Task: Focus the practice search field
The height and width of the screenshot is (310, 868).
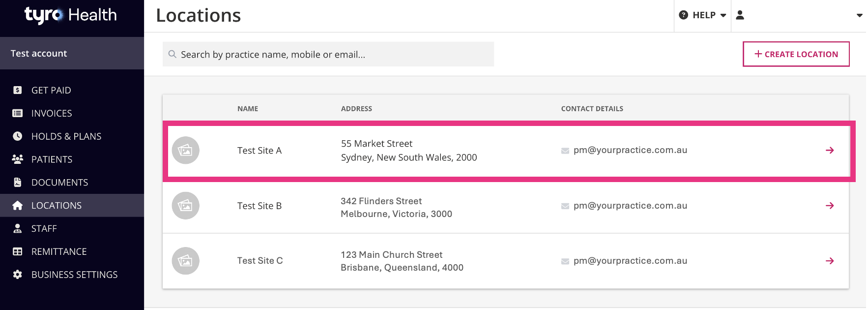Action: [x=328, y=54]
